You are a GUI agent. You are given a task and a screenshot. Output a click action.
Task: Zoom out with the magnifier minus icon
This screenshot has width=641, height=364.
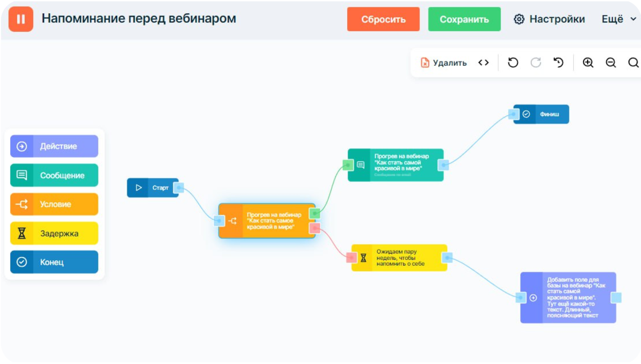coord(610,63)
